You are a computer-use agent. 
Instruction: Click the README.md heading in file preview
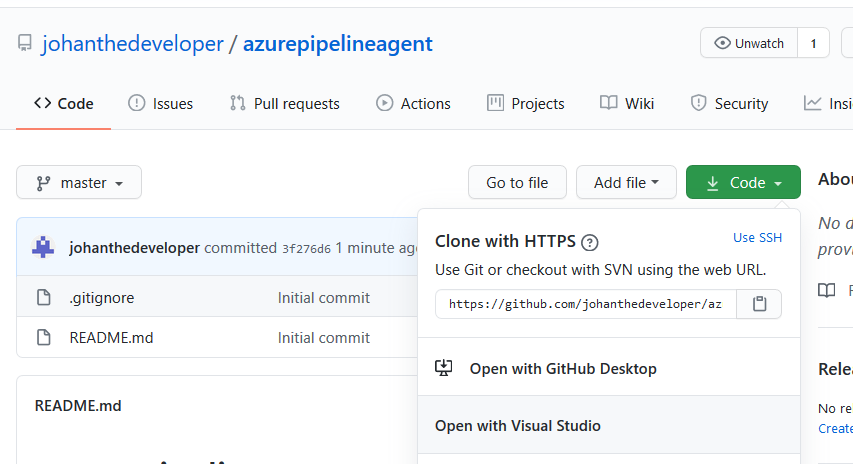[78, 406]
